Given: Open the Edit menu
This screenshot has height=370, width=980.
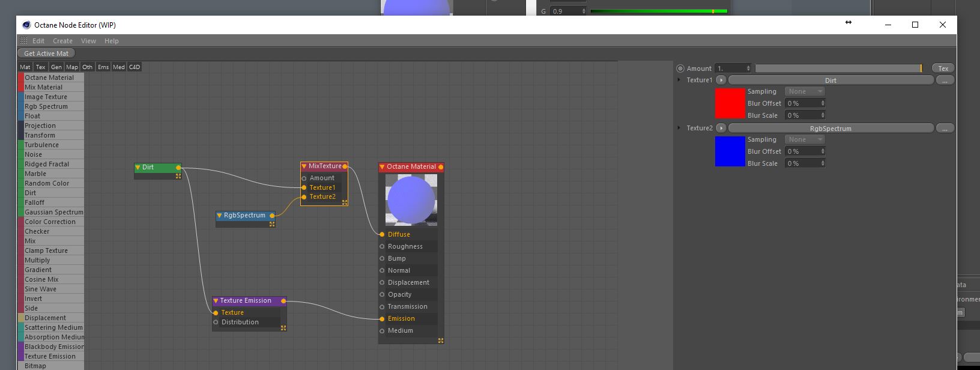Looking at the screenshot, I should [38, 41].
